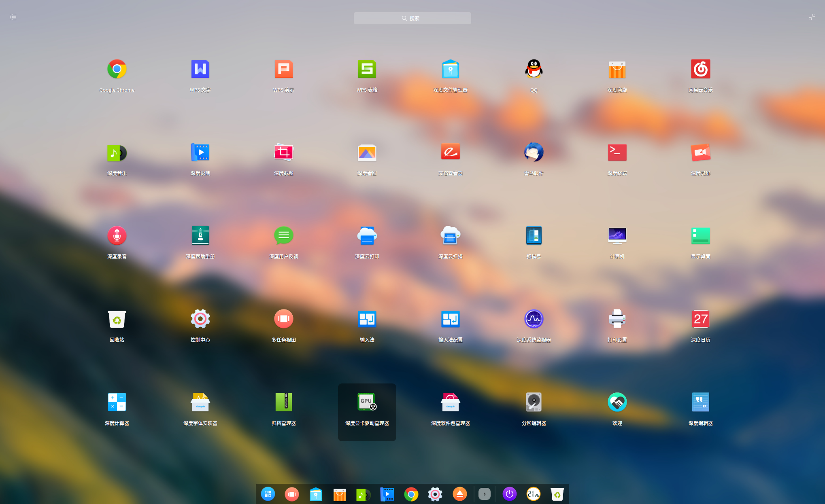Launch 网易云音乐 music app
Screen dimensions: 825x504
[x=700, y=70]
